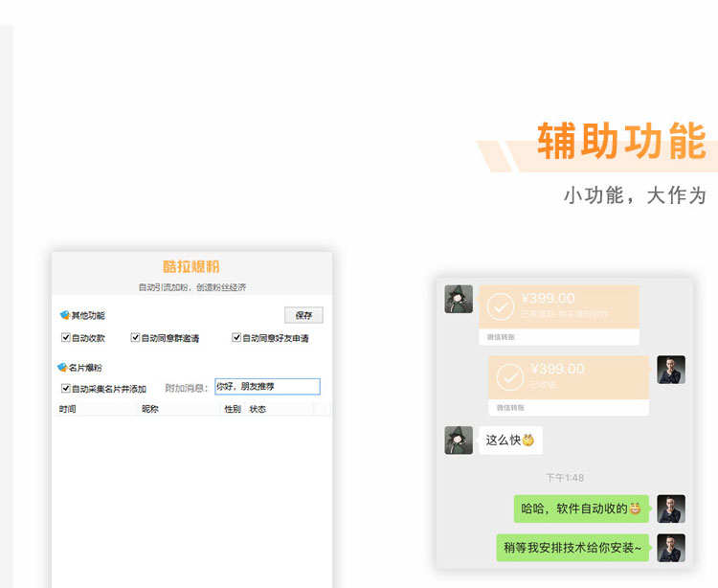Click the 哈哈，软件自动收的 message bubble
The width and height of the screenshot is (718, 588).
tap(581, 509)
